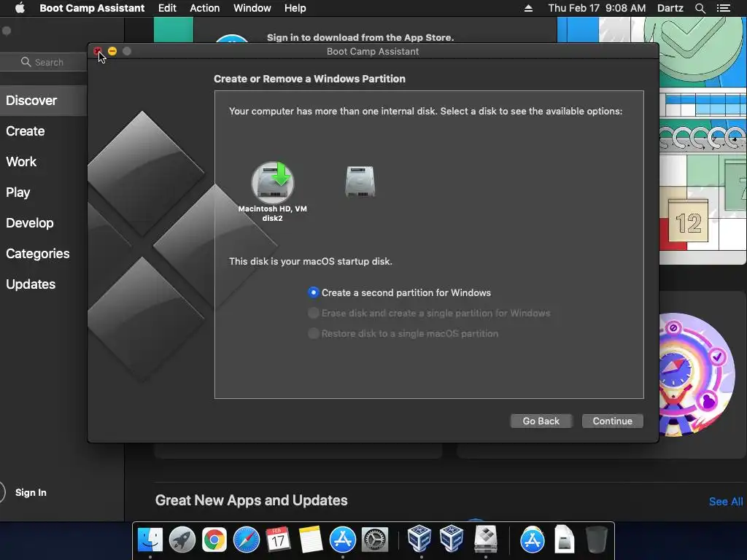Viewport: 747px width, 560px height.
Task: Open VirtualBox dock icon nearest System Preferences
Action: pos(419,538)
